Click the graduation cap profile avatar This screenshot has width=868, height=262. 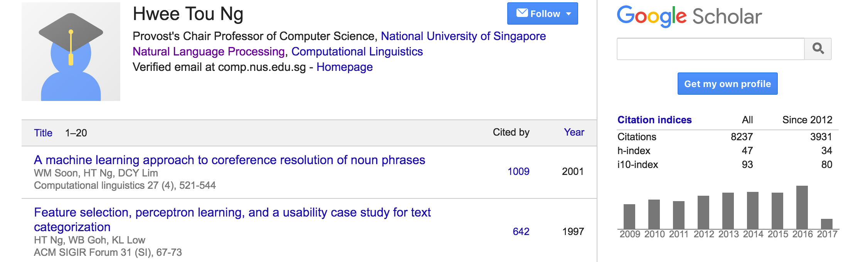[71, 52]
